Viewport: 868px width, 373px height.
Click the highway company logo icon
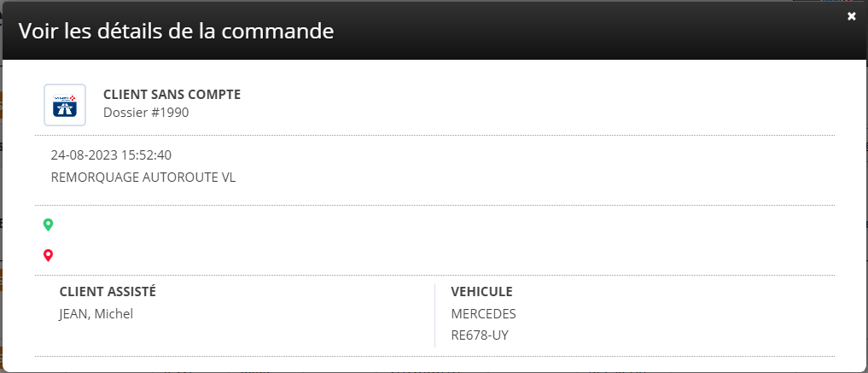coord(65,104)
